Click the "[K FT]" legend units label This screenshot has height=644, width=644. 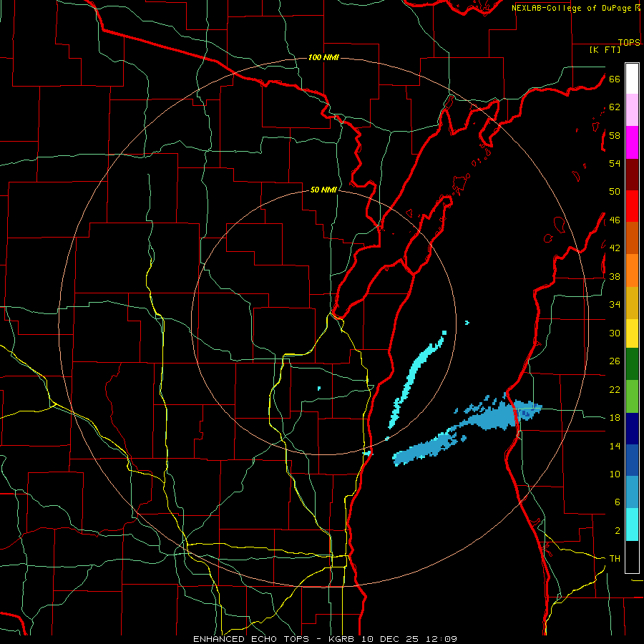tap(605, 50)
